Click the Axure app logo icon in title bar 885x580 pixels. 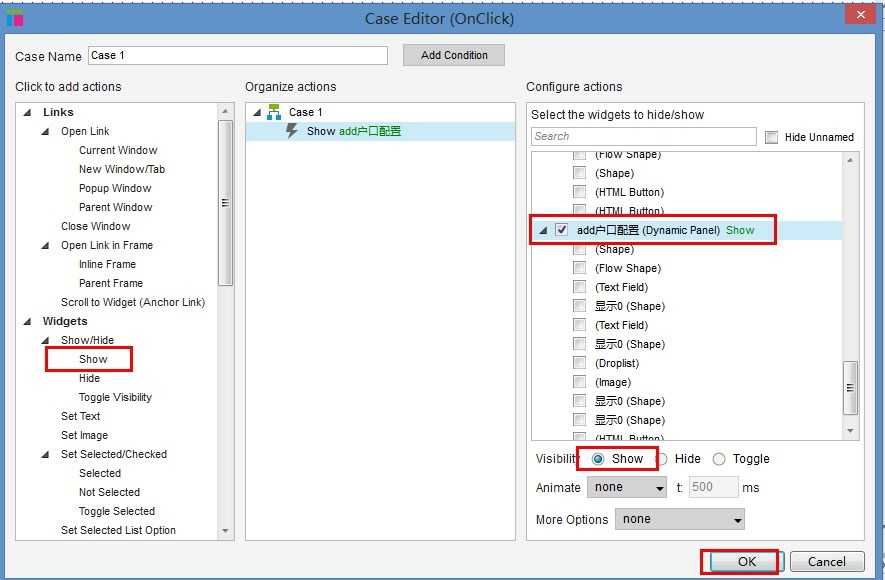pos(15,18)
